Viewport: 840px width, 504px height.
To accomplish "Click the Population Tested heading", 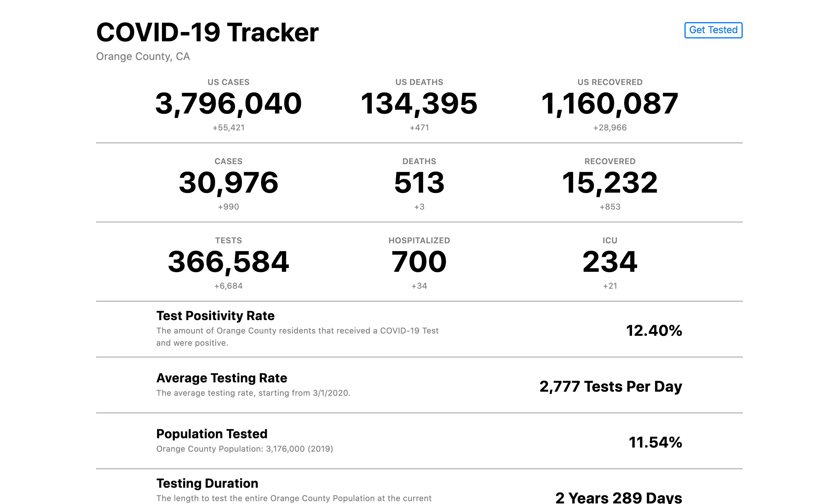I will coord(212,434).
